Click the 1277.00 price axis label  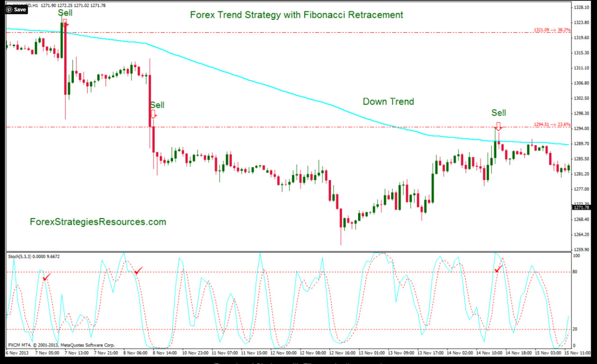581,189
